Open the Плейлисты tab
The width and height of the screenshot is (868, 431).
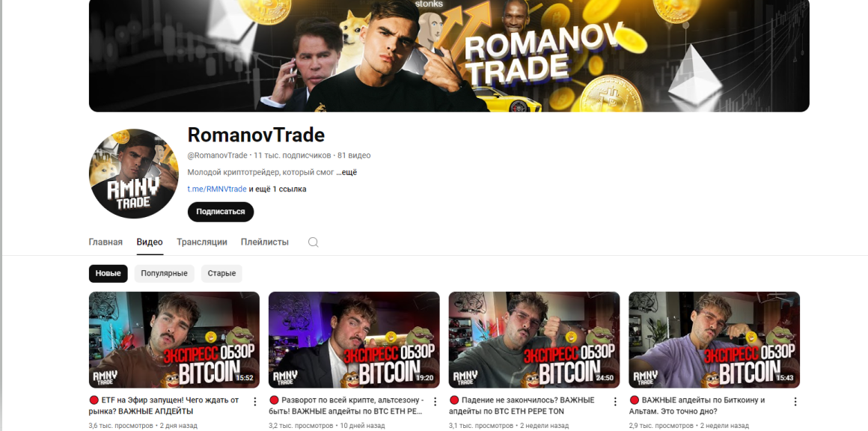click(x=265, y=242)
